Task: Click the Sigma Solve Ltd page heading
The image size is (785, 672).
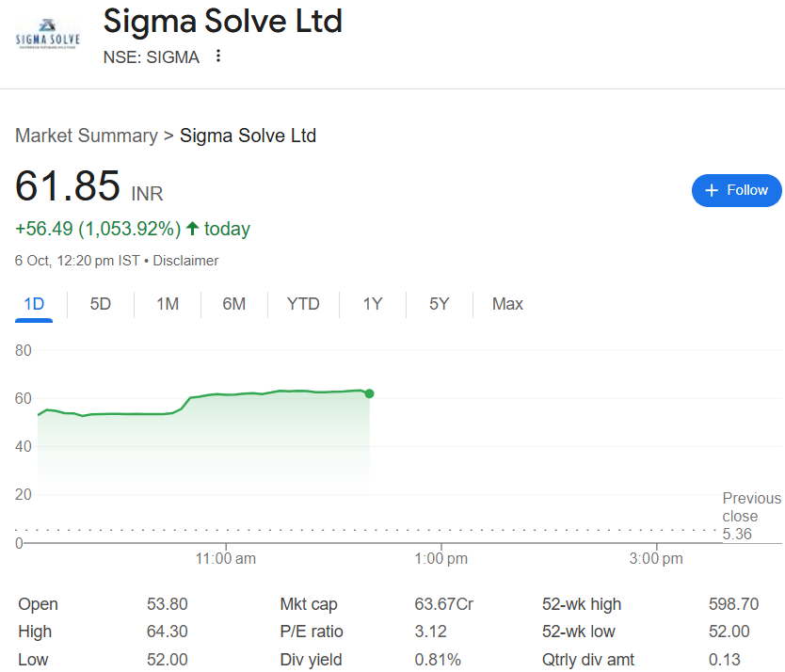Action: coord(222,21)
